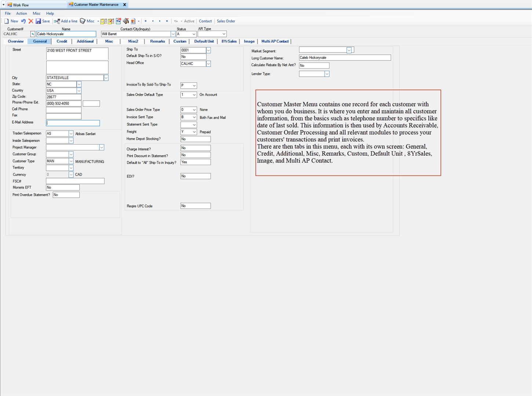The width and height of the screenshot is (532, 396).
Task: Go to the first record
Action: coord(146,21)
